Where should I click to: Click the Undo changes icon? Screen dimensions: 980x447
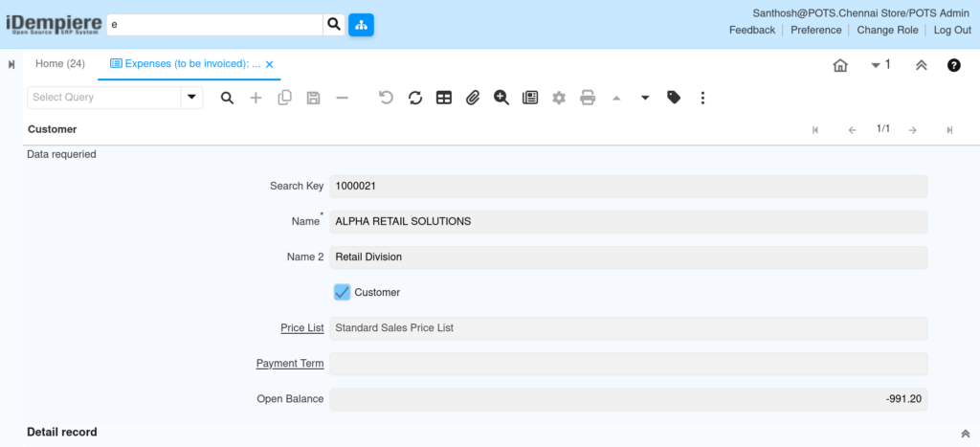tap(387, 98)
